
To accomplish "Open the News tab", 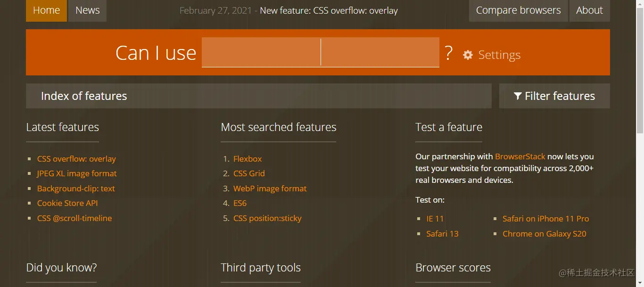I will point(88,10).
